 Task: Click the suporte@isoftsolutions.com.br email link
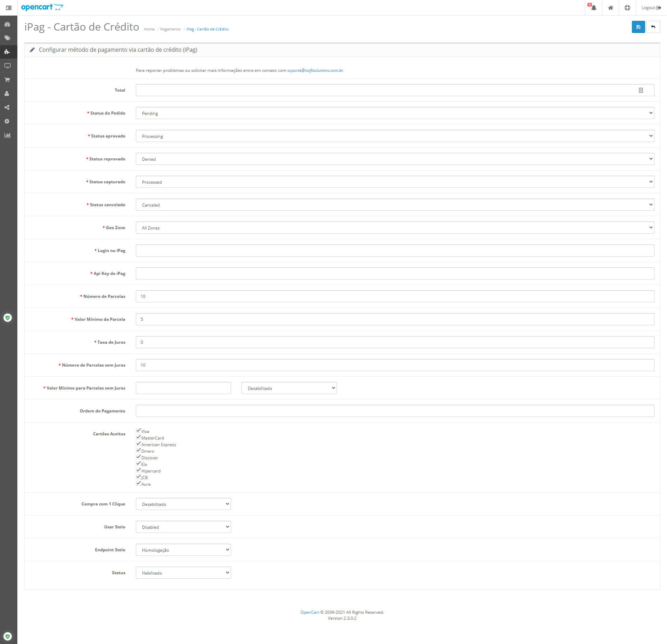pyautogui.click(x=315, y=70)
